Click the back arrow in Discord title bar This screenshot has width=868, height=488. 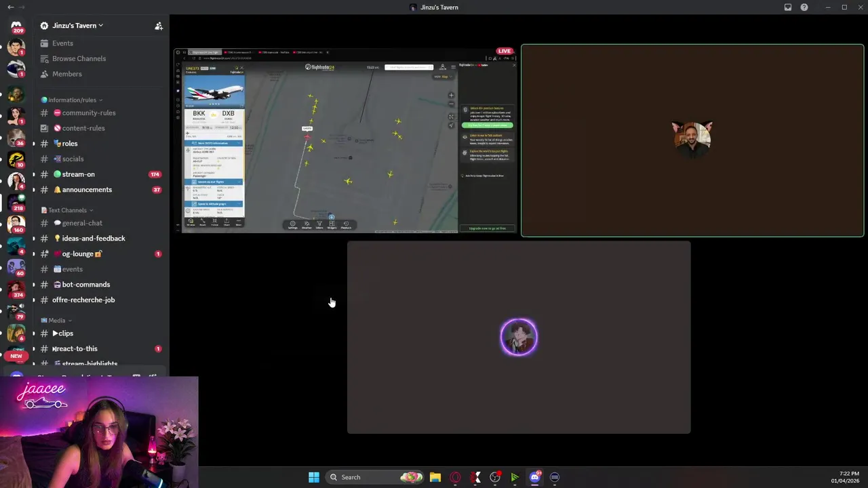10,7
